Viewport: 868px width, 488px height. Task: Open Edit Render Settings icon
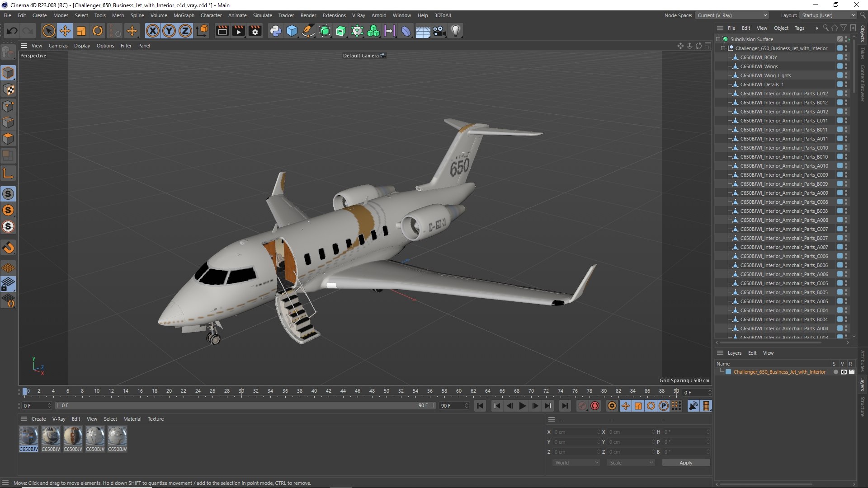pos(255,31)
